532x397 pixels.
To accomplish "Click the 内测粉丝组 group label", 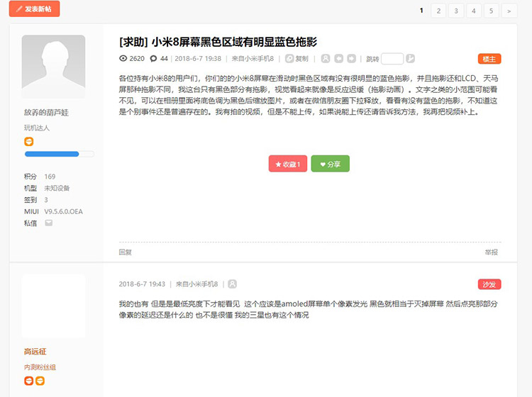I will (40, 367).
